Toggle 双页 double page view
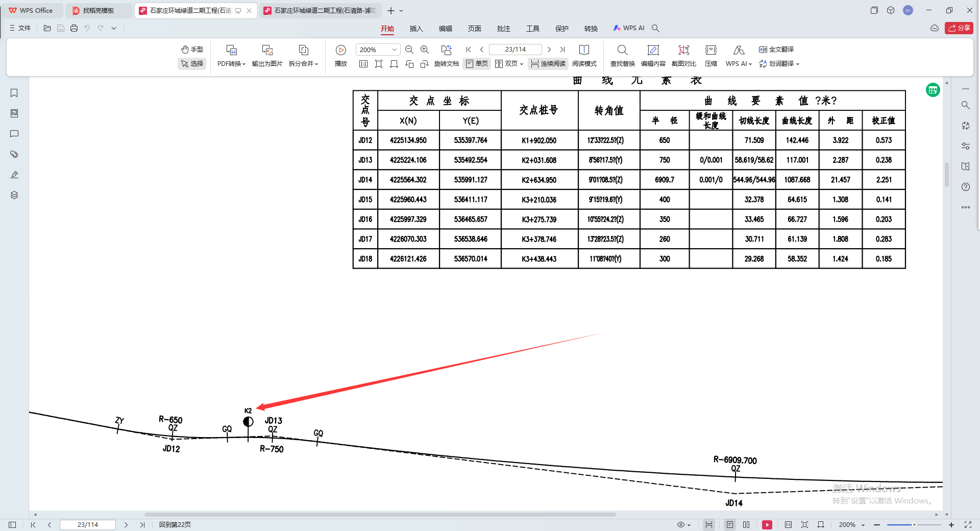Viewport: 980px width, 531px height. tap(509, 64)
